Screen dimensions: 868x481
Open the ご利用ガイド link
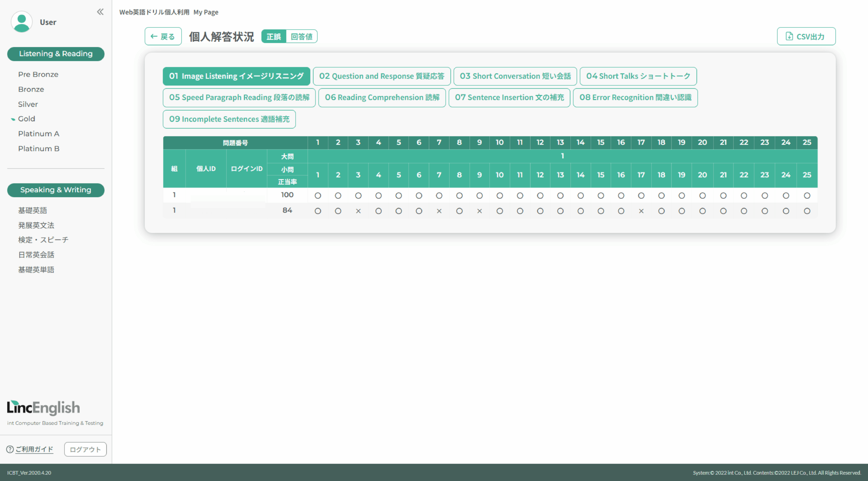[34, 449]
